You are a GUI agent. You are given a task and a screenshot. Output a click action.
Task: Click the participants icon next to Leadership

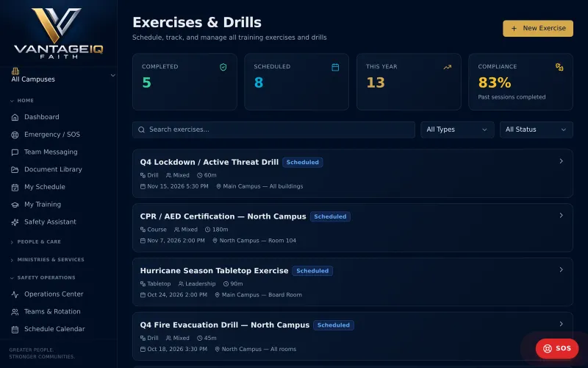pyautogui.click(x=181, y=284)
